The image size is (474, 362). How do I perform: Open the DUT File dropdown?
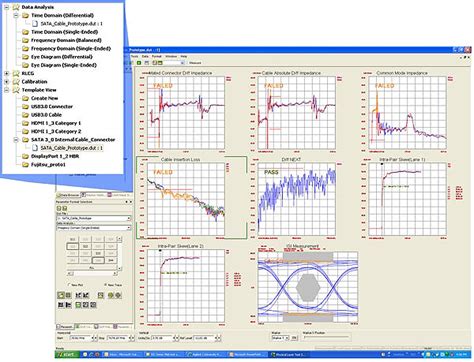tap(94, 218)
